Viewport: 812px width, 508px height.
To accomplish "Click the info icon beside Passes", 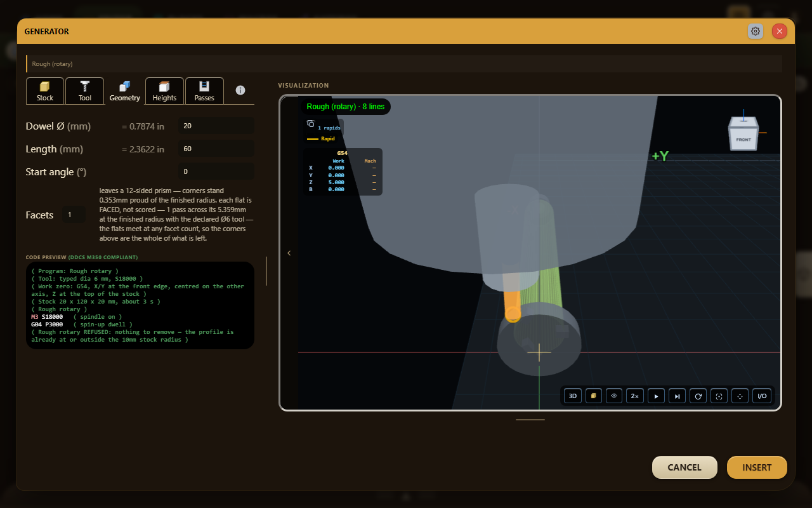I will [x=240, y=90].
